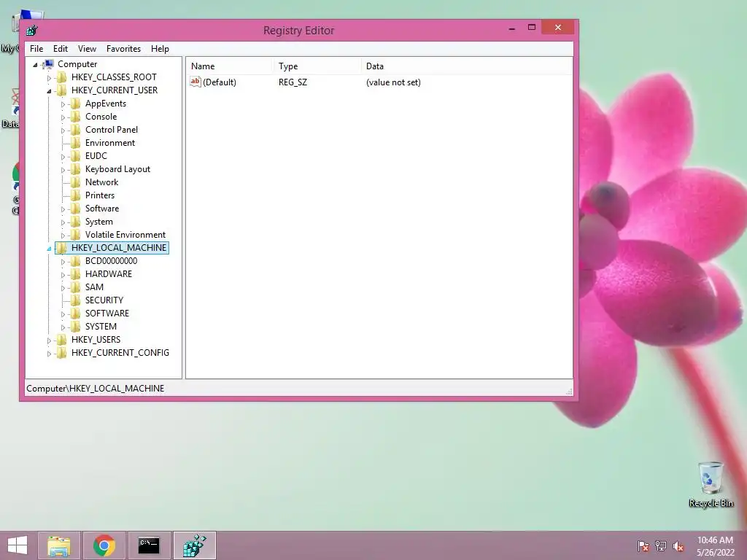The image size is (747, 560).
Task: Open the Edit menu
Action: point(60,49)
